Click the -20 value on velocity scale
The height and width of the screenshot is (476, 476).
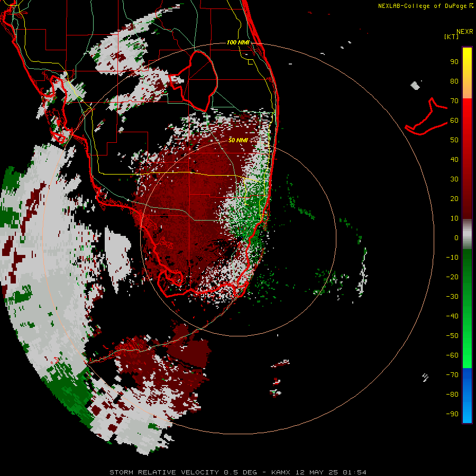[x=452, y=277]
